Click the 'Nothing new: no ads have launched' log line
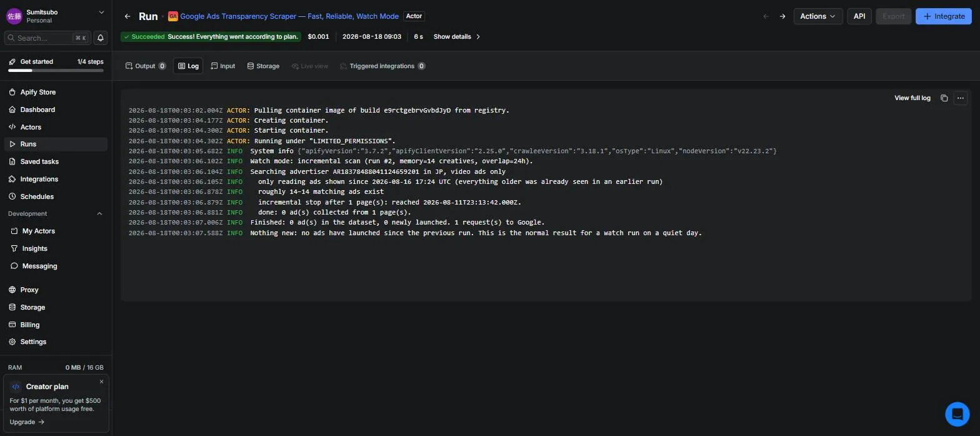The width and height of the screenshot is (980, 436). [x=415, y=233]
